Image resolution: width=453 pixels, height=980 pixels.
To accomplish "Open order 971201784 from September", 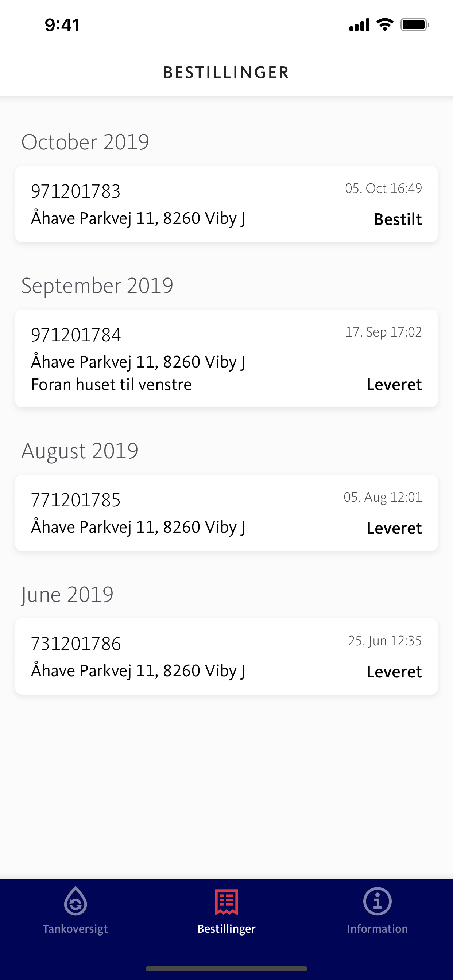I will coord(226,358).
